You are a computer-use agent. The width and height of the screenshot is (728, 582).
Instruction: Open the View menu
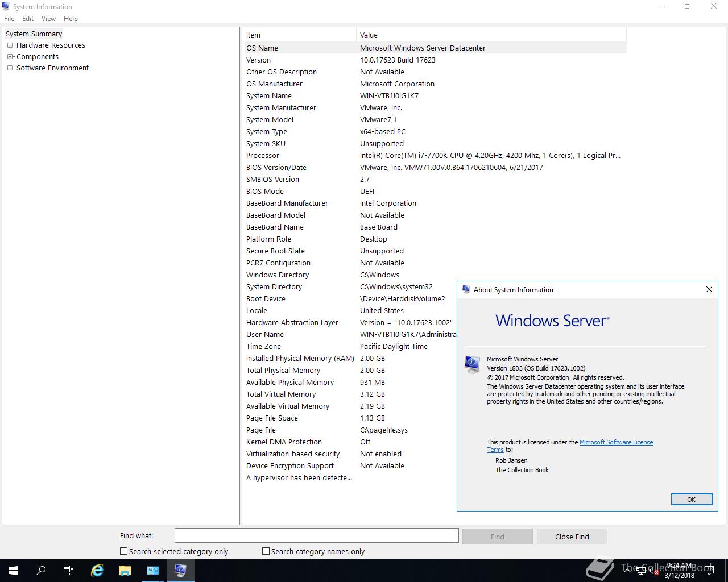[x=48, y=19]
